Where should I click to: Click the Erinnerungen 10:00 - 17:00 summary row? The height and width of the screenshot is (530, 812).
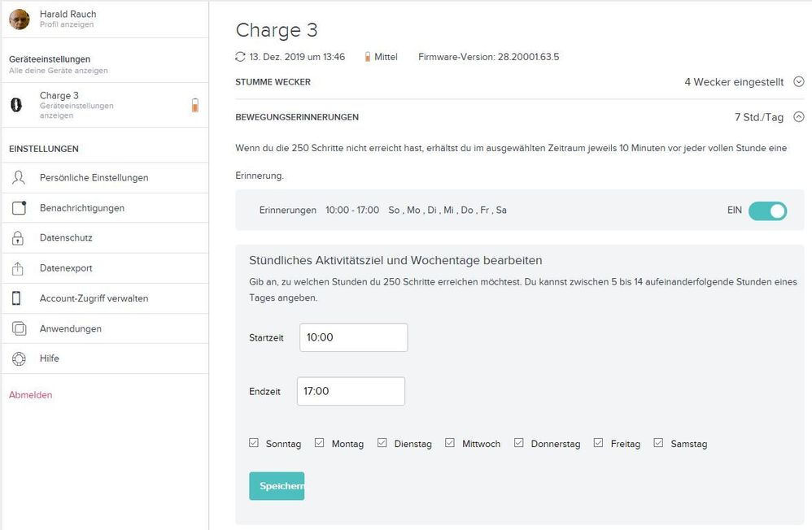(x=519, y=211)
